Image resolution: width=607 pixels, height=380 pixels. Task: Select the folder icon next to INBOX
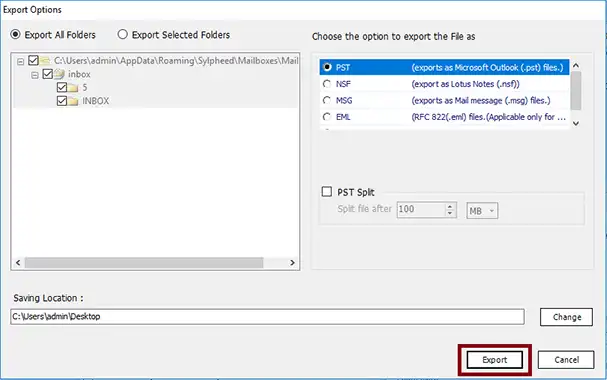click(x=73, y=101)
